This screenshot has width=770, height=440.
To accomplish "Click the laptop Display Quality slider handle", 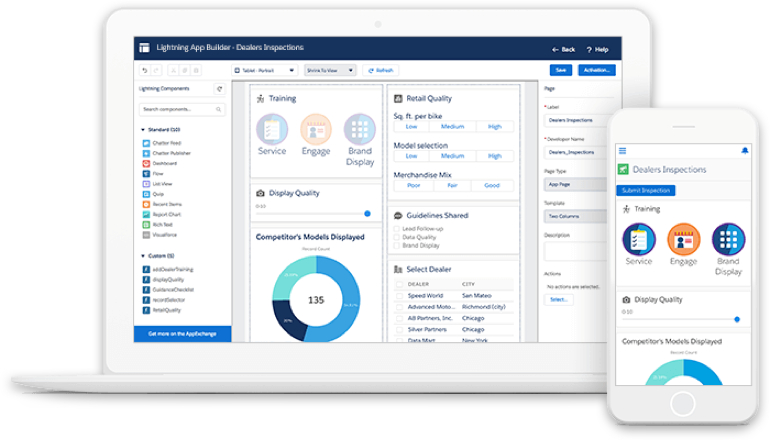I will [x=367, y=214].
